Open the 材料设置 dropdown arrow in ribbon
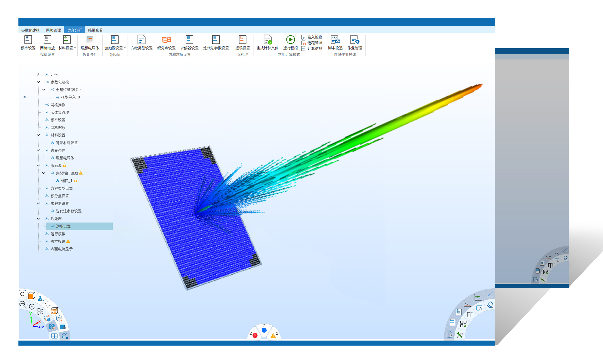 75,48
